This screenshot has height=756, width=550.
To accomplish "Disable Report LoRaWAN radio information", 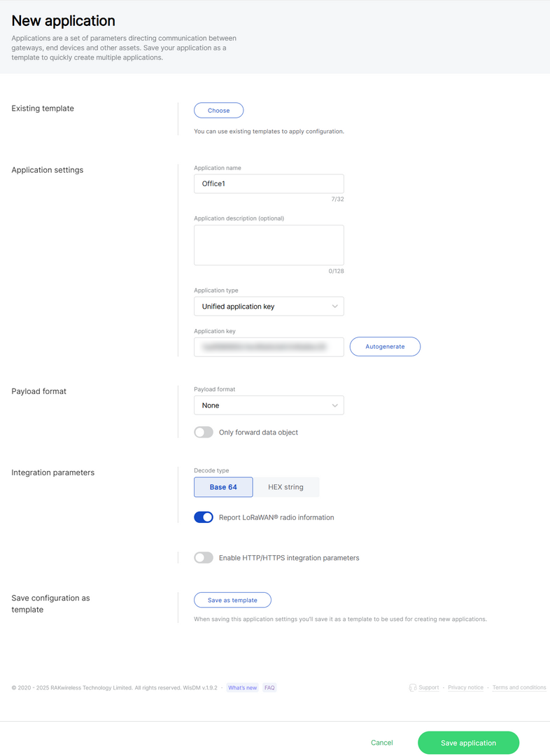I will pos(203,517).
